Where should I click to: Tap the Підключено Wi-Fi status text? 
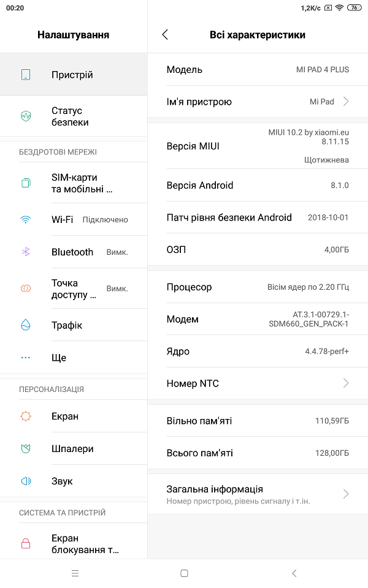coord(105,220)
